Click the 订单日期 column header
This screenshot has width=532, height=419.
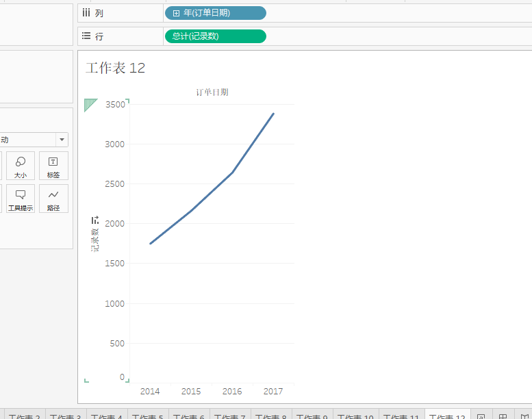click(212, 92)
